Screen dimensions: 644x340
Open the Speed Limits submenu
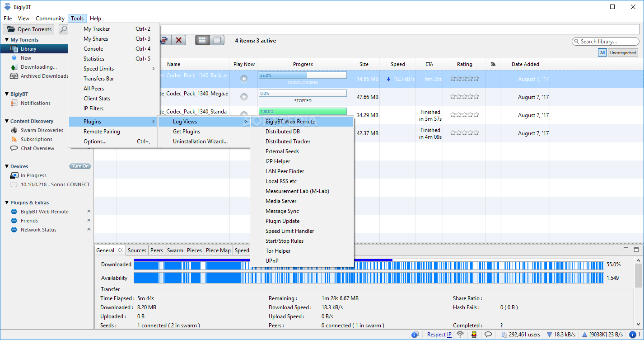[114, 69]
